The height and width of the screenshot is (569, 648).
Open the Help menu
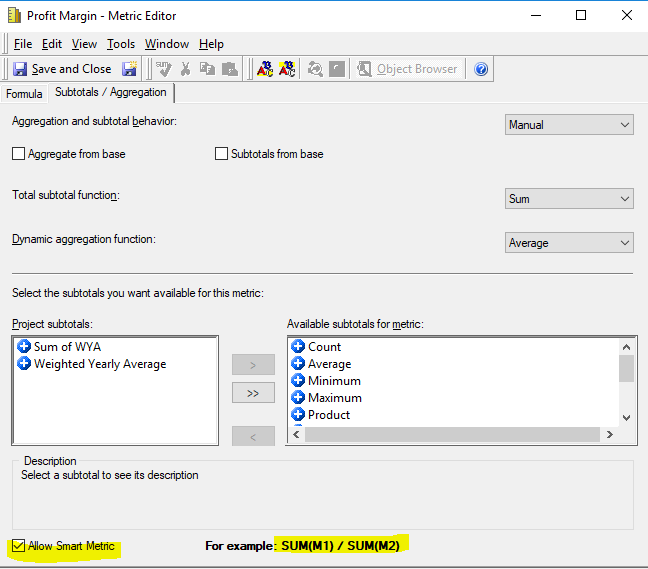[211, 44]
